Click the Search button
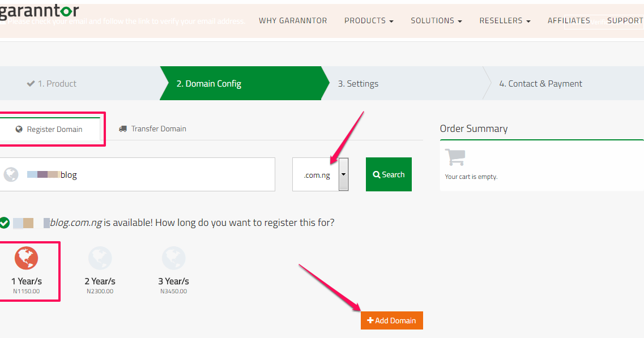Viewport: 644px width, 338px height. tap(389, 174)
